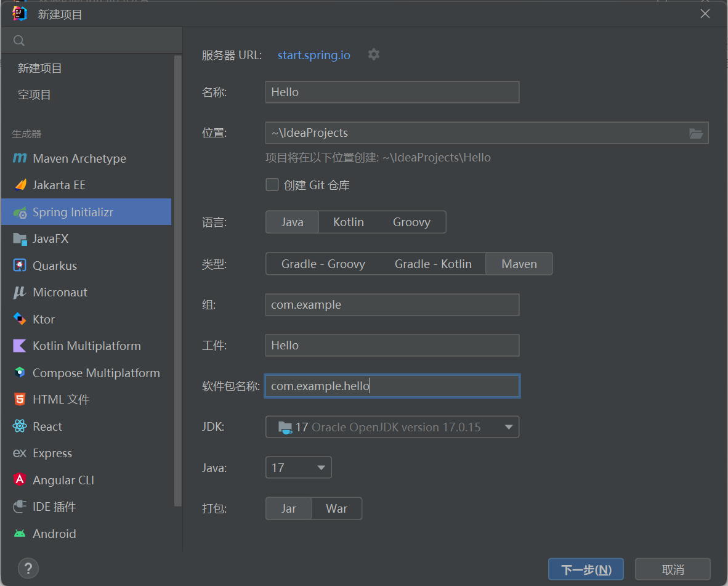Choose Maven build type
The height and width of the screenshot is (586, 728).
click(x=519, y=264)
